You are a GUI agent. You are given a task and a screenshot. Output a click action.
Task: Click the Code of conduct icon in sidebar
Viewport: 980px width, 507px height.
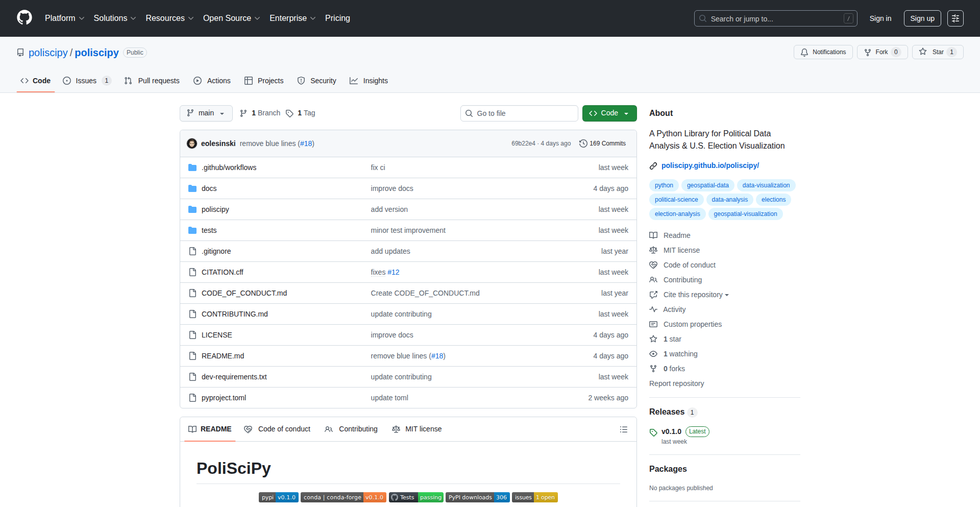(654, 265)
